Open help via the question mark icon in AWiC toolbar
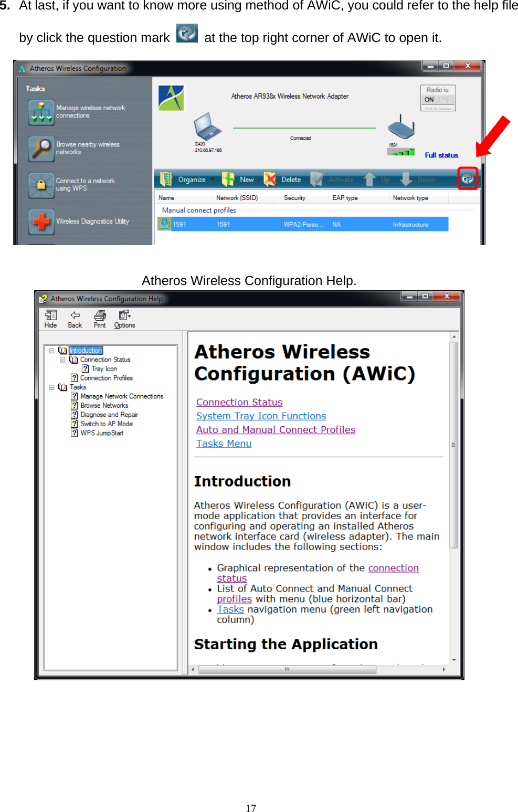Screen dimensions: 518x812 click(x=467, y=179)
